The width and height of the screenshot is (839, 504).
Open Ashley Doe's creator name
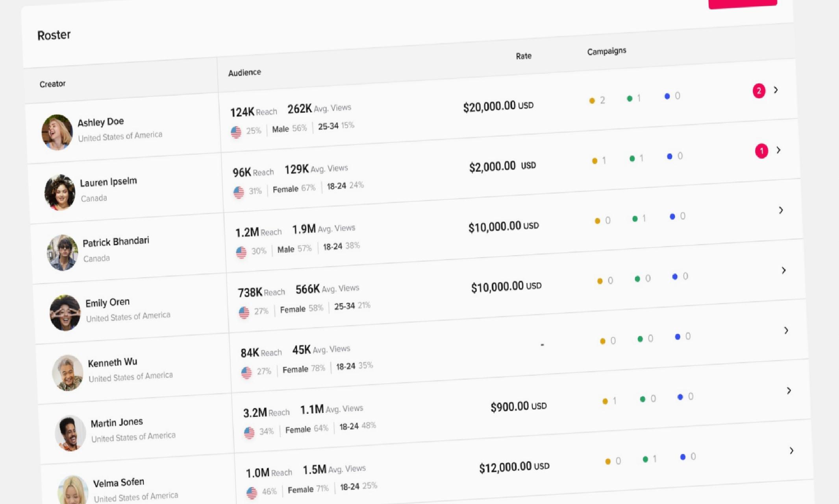point(101,122)
